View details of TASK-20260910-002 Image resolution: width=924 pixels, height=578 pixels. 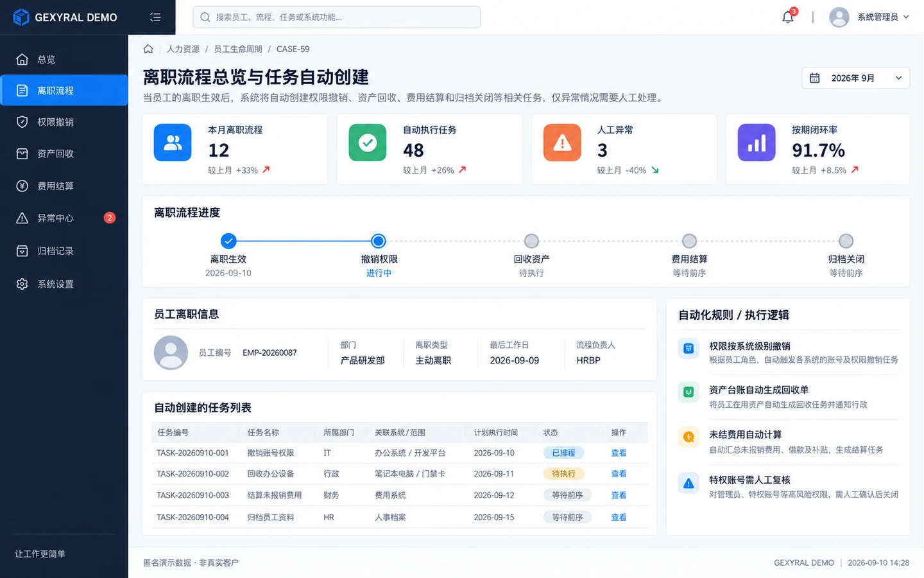(619, 474)
